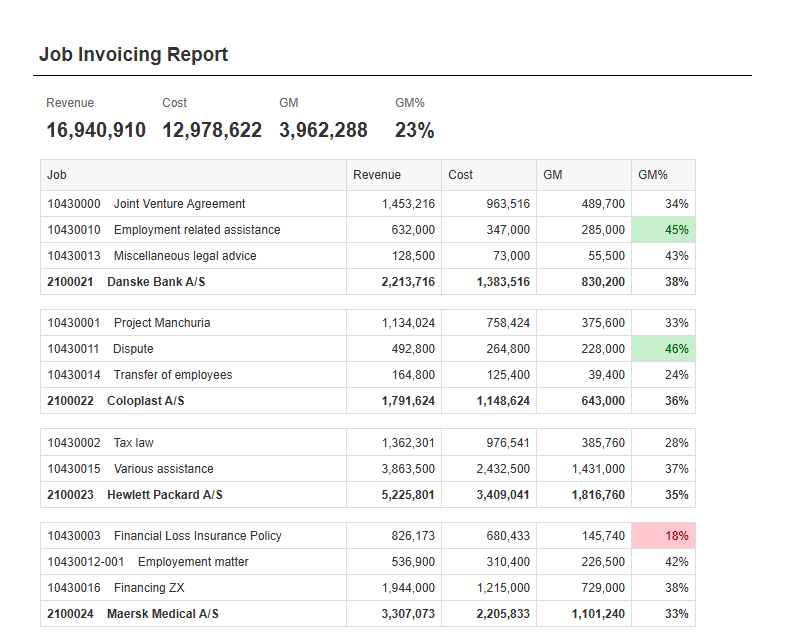This screenshot has width=791, height=632.
Task: Click green-highlighted 45% GM cell
Action: click(663, 230)
